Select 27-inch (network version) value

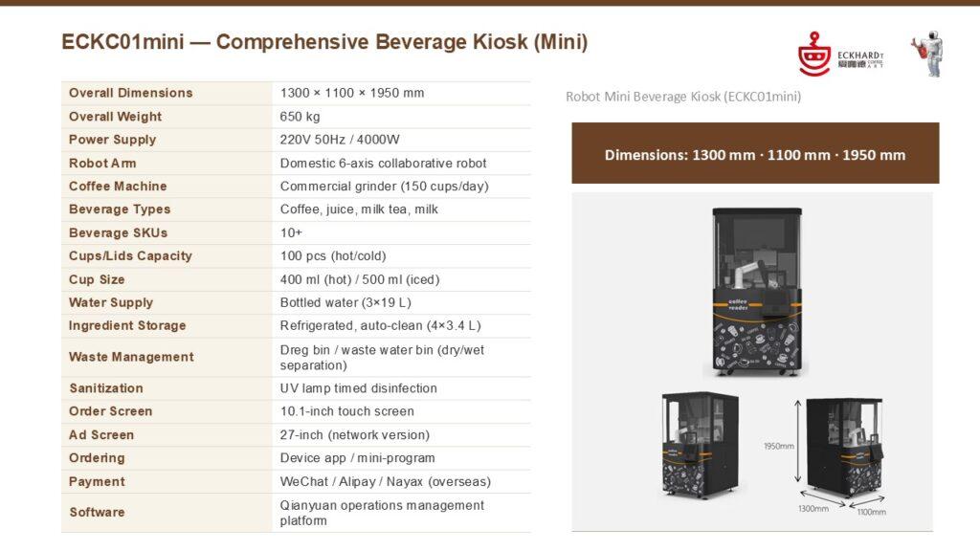(355, 435)
